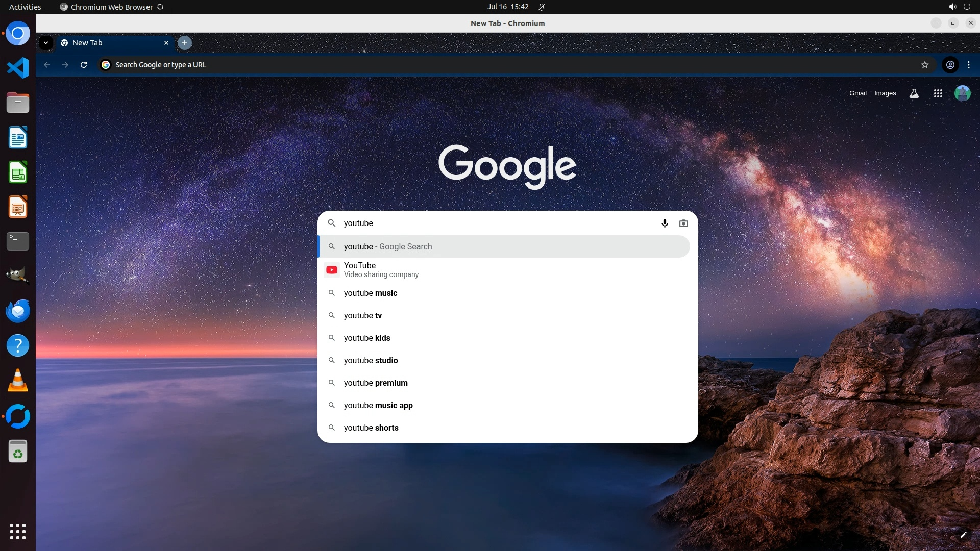
Task: Expand the tab search dropdown arrow
Action: click(x=46, y=43)
